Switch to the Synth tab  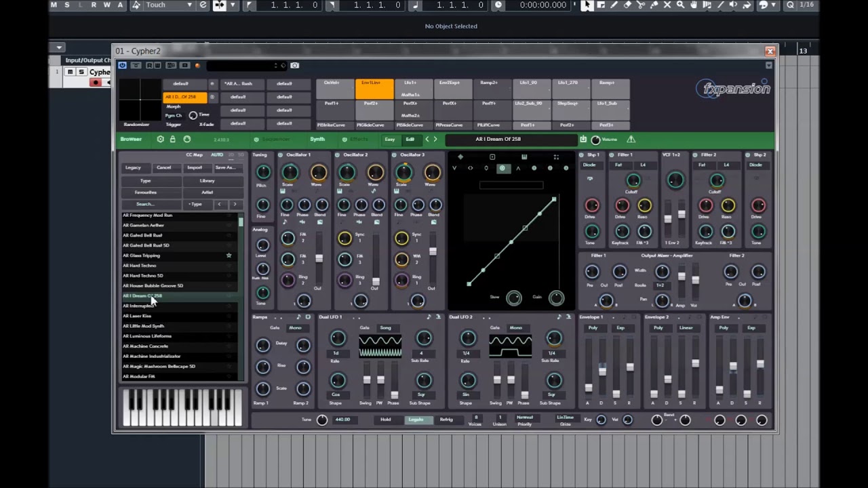click(317, 139)
